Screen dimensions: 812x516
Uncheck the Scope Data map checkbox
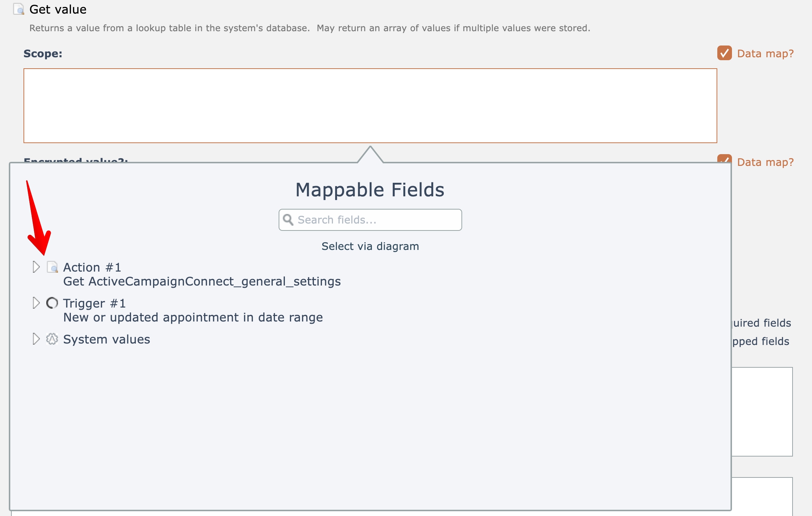point(724,53)
